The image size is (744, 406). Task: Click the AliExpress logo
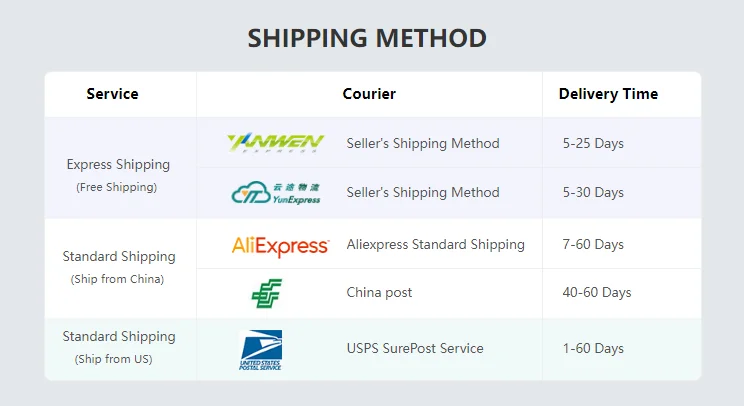tap(280, 245)
